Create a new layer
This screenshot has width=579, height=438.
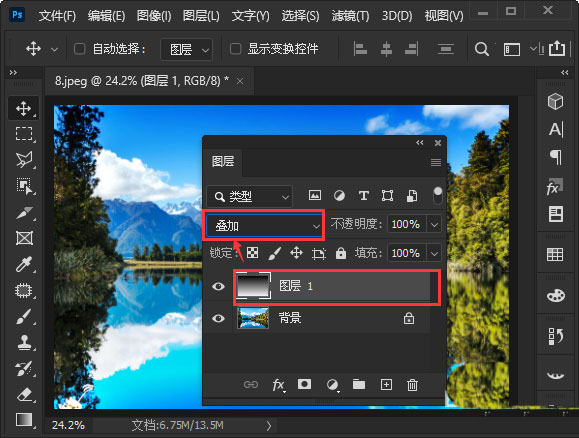(x=386, y=384)
